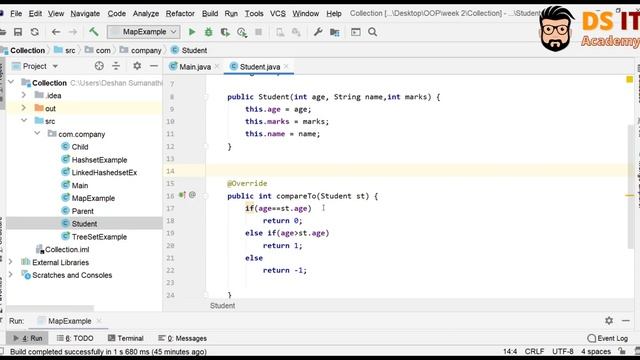Click the CRLF line separator status
The height and width of the screenshot is (360, 640).
[534, 351]
